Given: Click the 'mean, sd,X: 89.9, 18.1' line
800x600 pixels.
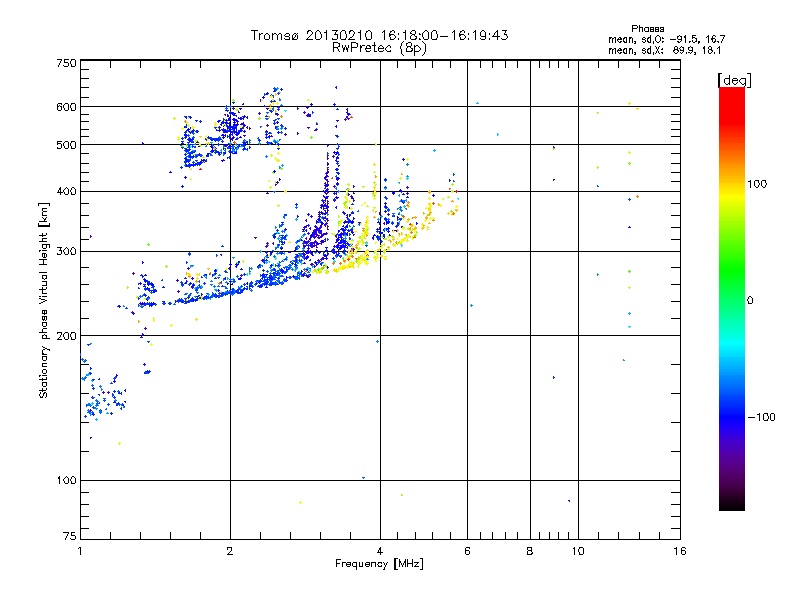Looking at the screenshot, I should (x=664, y=51).
